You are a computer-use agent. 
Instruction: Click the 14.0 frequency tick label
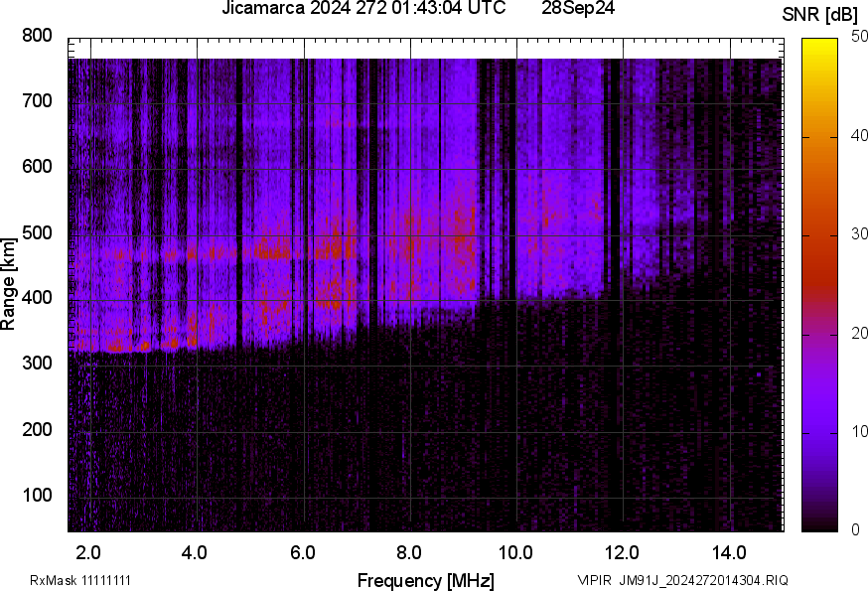[729, 552]
